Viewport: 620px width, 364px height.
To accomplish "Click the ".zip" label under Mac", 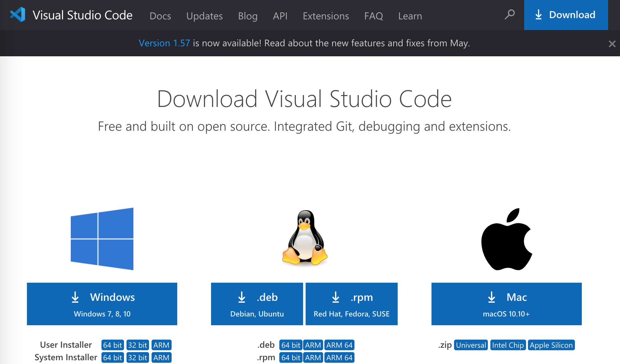I will 445,345.
